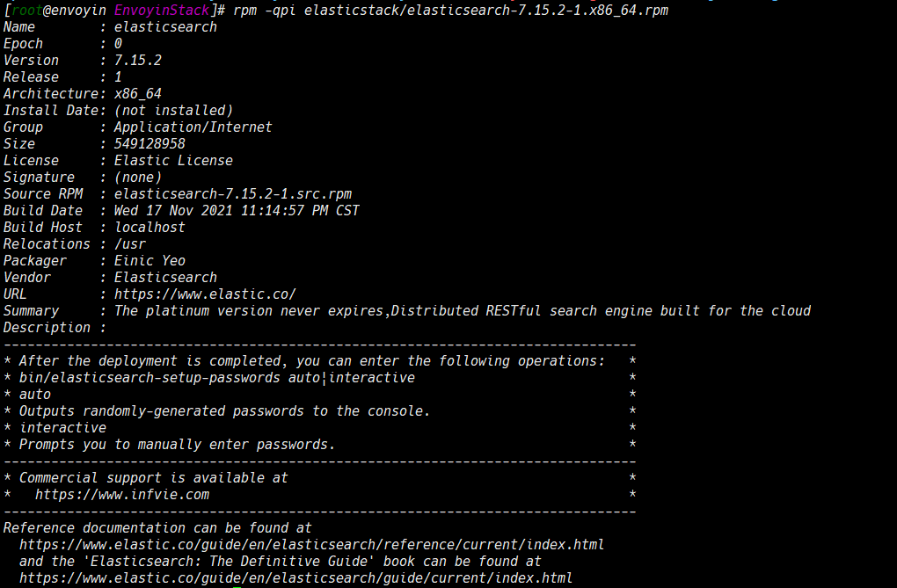Click the Summary line about platinum version
Image resolution: width=897 pixels, height=588 pixels.
coord(462,310)
